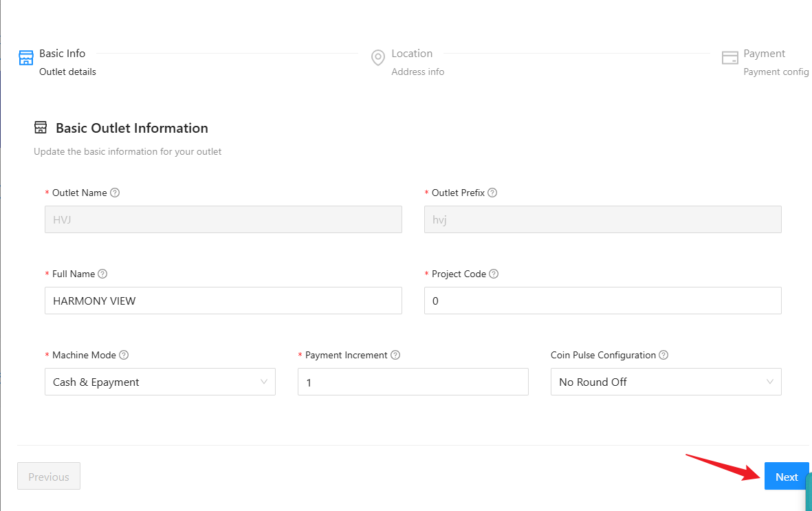Viewport: 812px width, 511px height.
Task: Click the 'Outlet details' step subtitle
Action: point(68,72)
